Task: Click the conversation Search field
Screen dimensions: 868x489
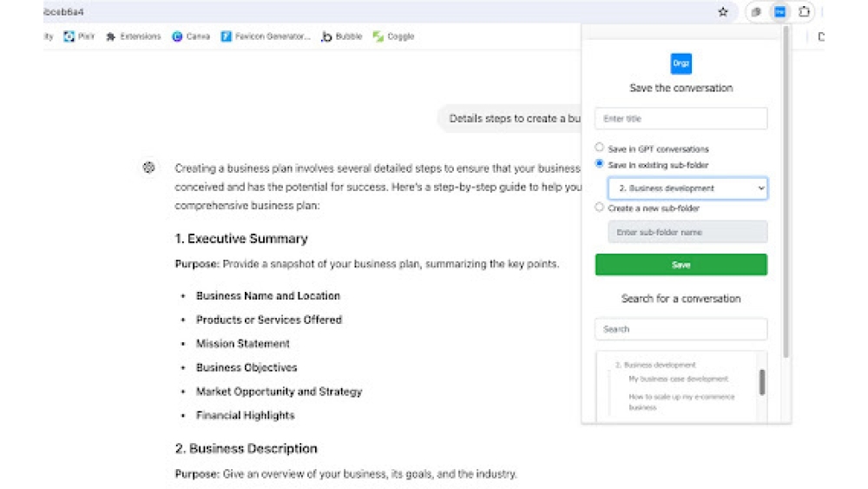Action: coord(681,329)
